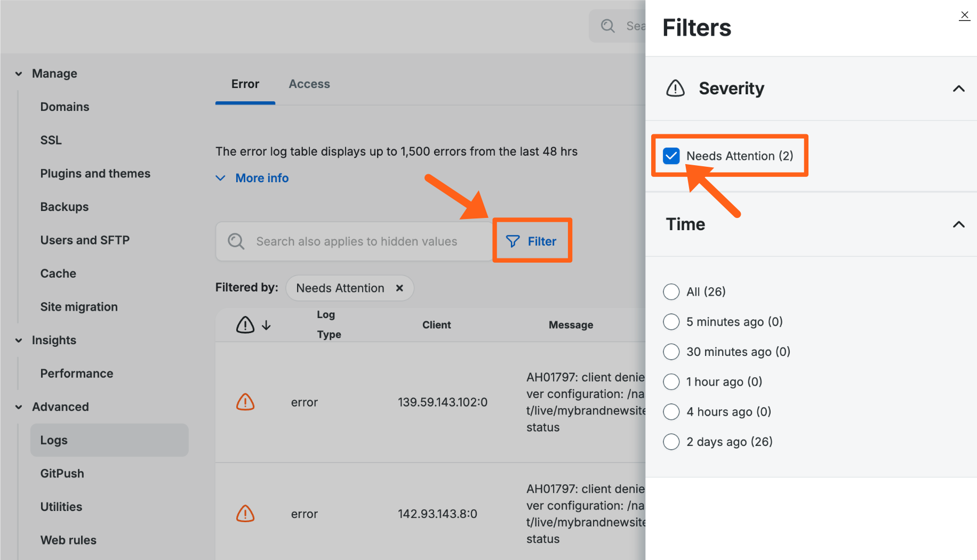Select the All (26) time option
The width and height of the screenshot is (977, 560).
coord(671,291)
